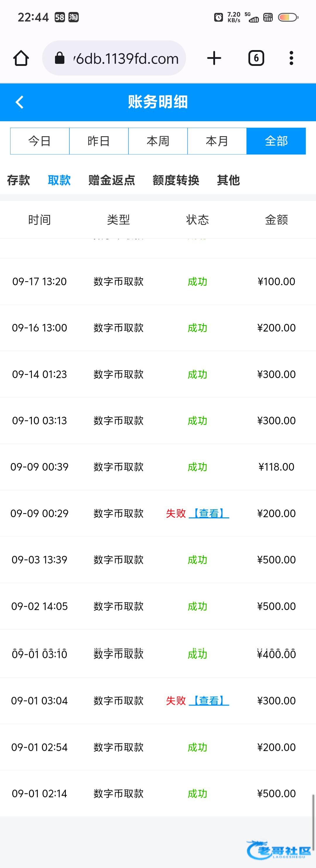Switch to 额度转换 category
316x868 pixels.
(176, 180)
